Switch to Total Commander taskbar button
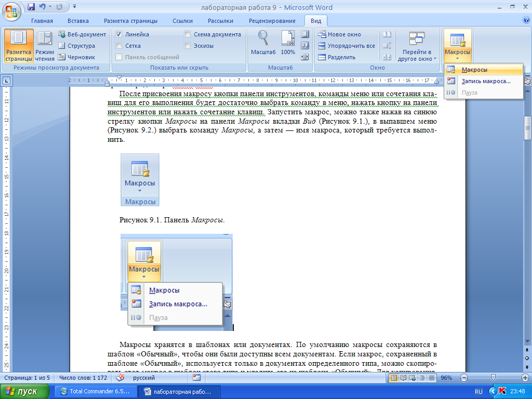 coord(96,392)
